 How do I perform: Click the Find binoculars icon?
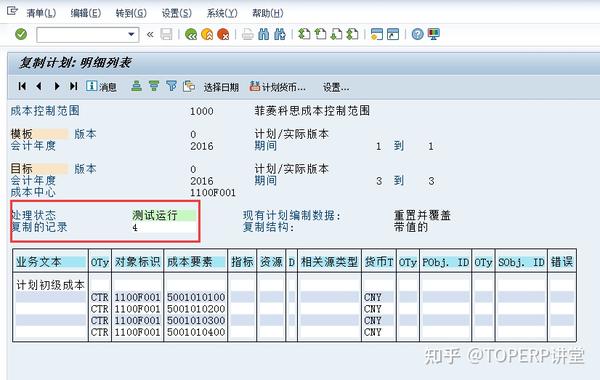pos(264,34)
